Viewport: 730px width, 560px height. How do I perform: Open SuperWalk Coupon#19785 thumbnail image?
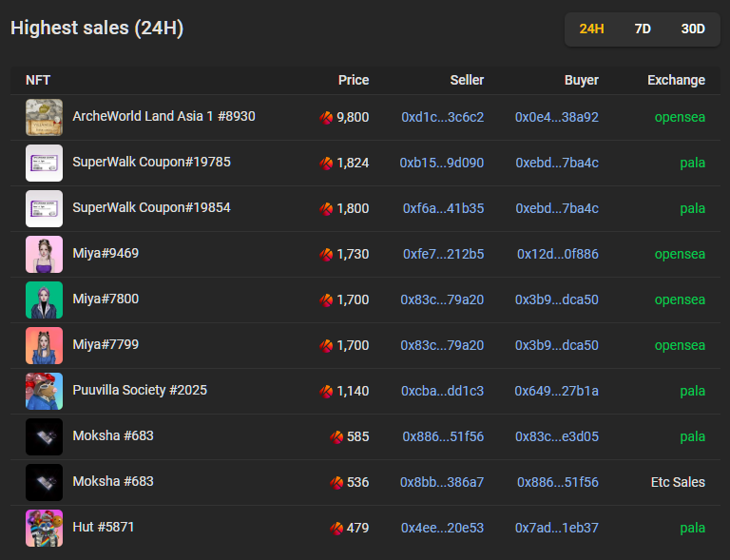tap(45, 163)
